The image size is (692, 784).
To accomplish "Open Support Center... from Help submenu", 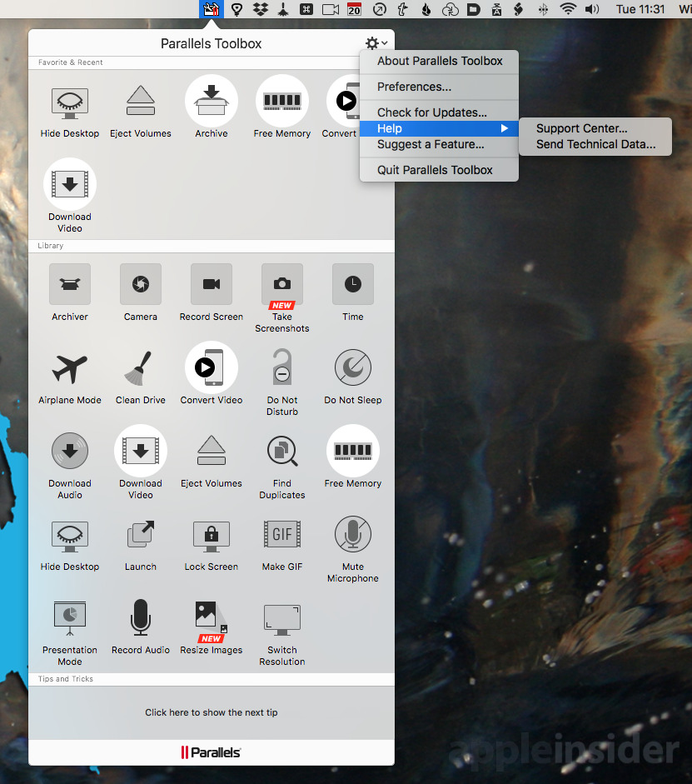I will (x=595, y=128).
